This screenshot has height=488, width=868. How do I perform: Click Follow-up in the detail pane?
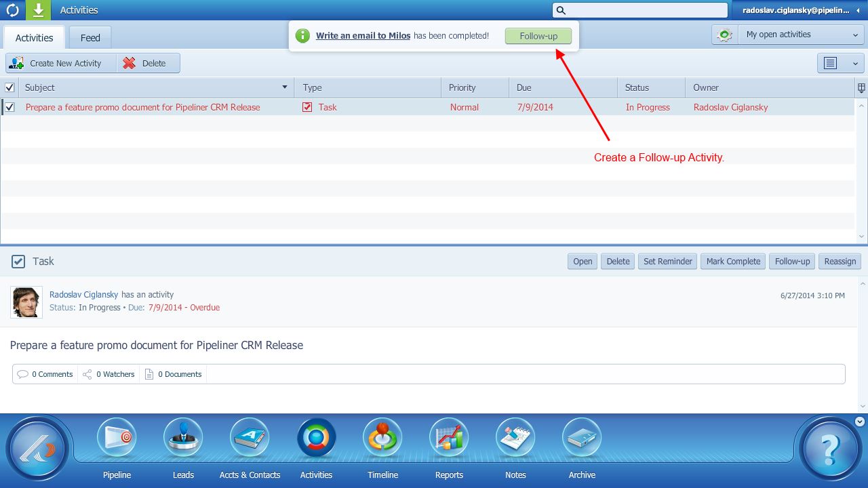pyautogui.click(x=792, y=262)
